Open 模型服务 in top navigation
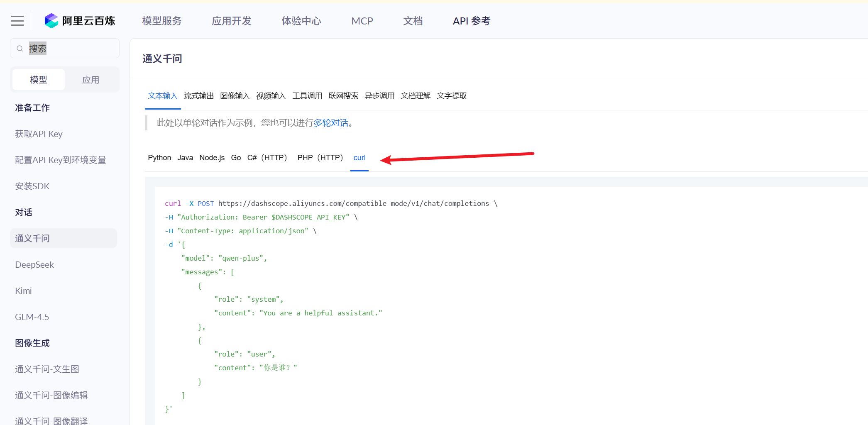Screen dimensions: 868x425 162,21
